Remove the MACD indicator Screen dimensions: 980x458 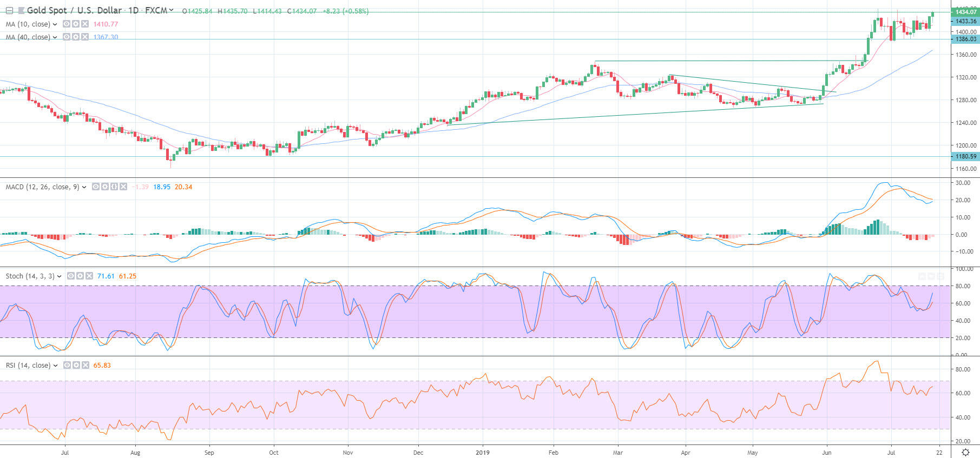pyautogui.click(x=123, y=187)
